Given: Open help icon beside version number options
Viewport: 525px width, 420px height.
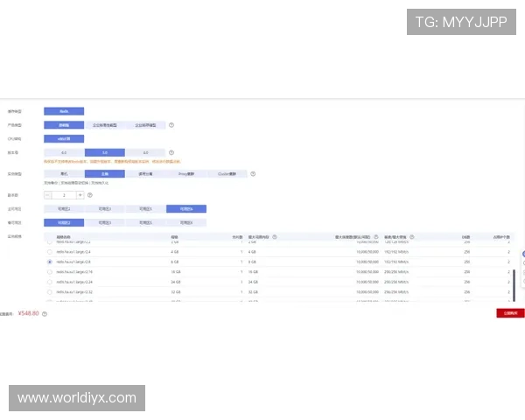Looking at the screenshot, I should (171, 152).
